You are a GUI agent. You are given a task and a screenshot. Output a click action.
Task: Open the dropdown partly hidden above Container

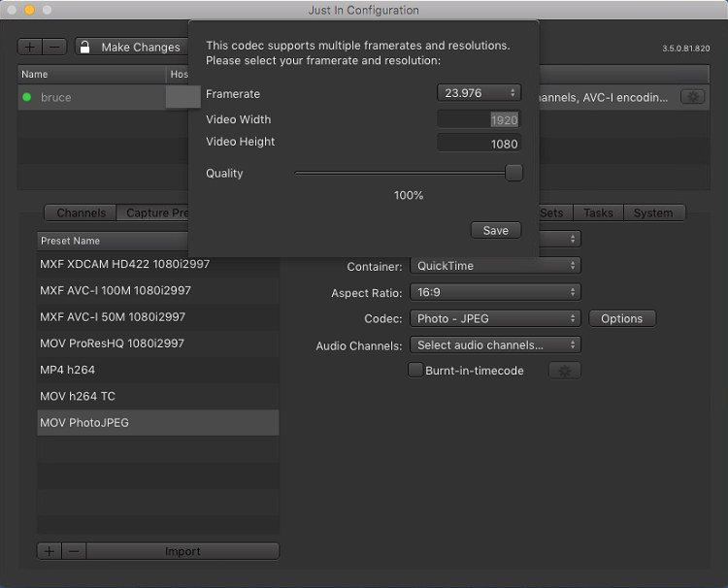[x=560, y=239]
